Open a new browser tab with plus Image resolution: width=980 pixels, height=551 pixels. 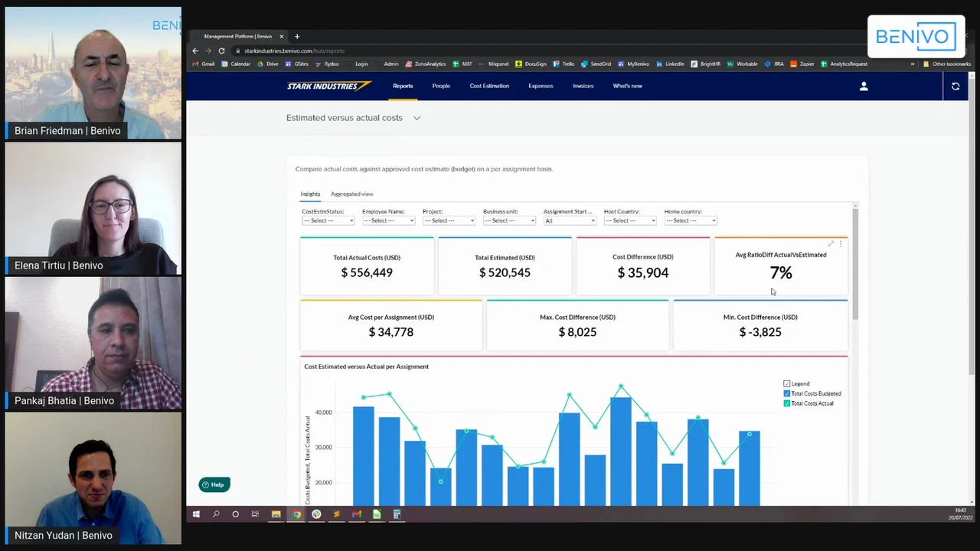(297, 36)
